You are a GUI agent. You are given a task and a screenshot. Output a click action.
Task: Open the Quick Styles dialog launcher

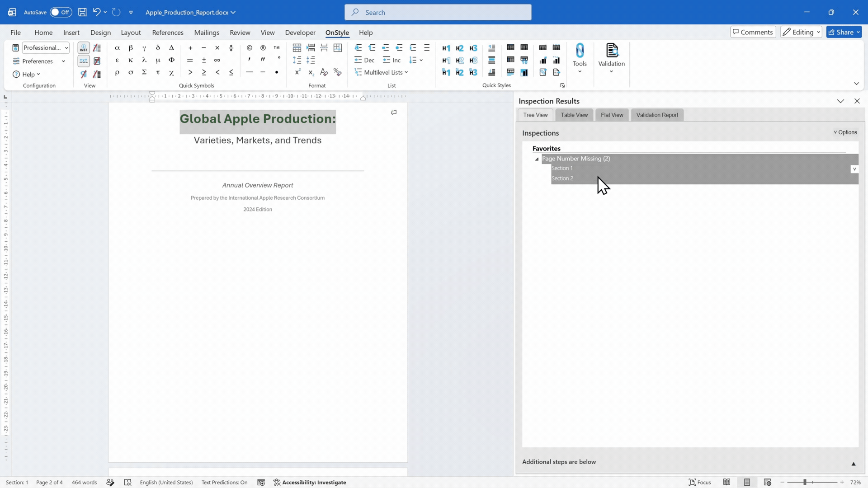(x=562, y=85)
